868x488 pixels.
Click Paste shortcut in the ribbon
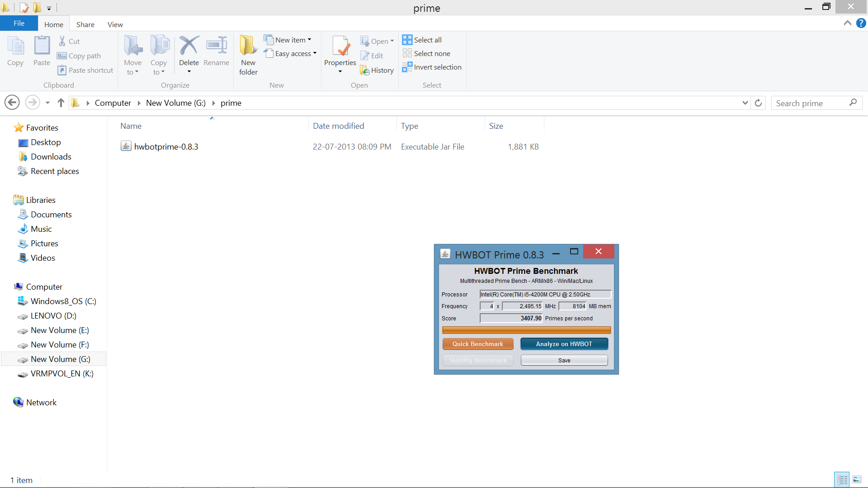(85, 70)
